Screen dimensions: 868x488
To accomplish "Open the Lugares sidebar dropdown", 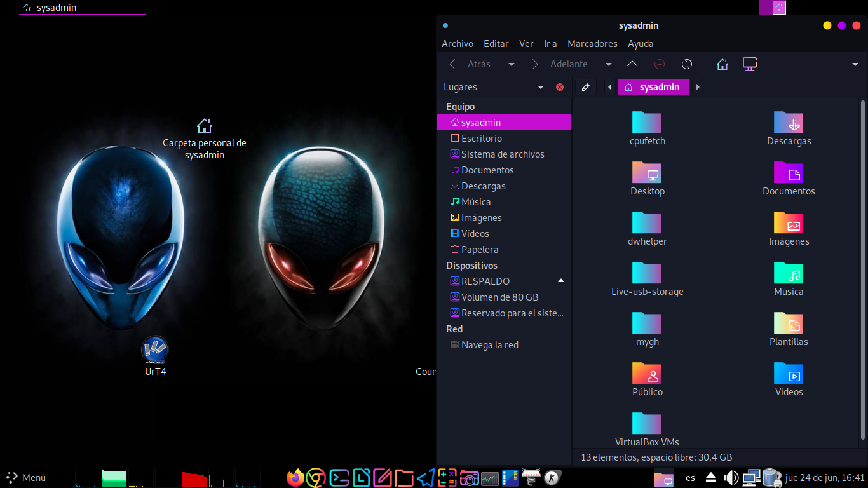I will (541, 87).
